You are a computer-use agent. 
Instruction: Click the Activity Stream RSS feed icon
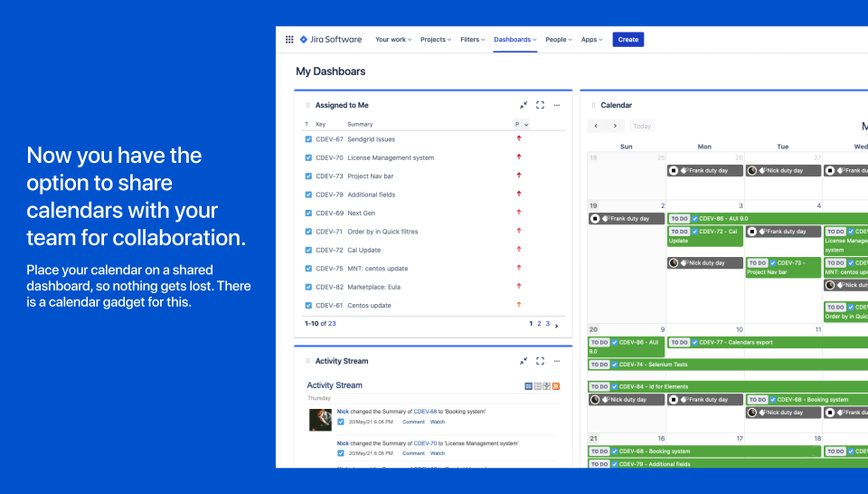click(556, 386)
